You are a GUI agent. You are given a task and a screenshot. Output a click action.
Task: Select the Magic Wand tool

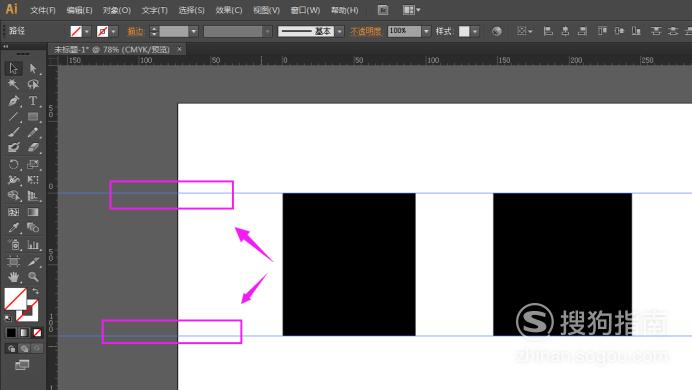click(x=13, y=84)
